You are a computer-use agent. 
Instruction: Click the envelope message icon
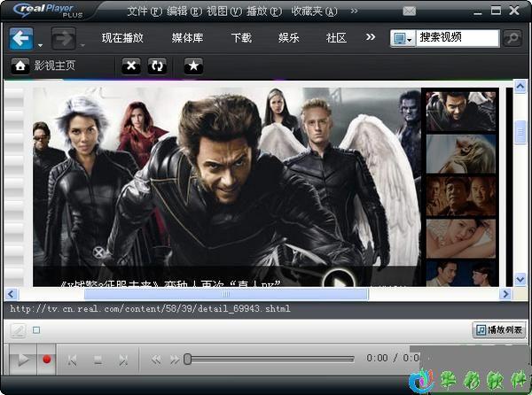point(409,12)
